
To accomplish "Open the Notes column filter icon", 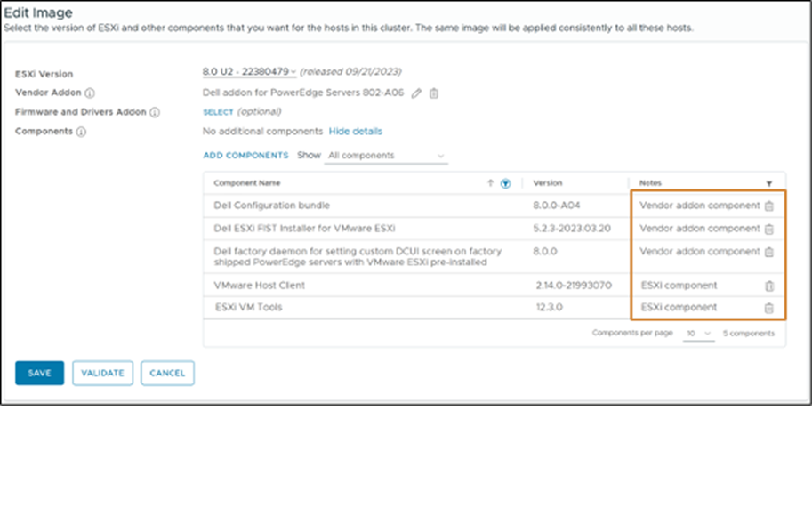I will (769, 183).
